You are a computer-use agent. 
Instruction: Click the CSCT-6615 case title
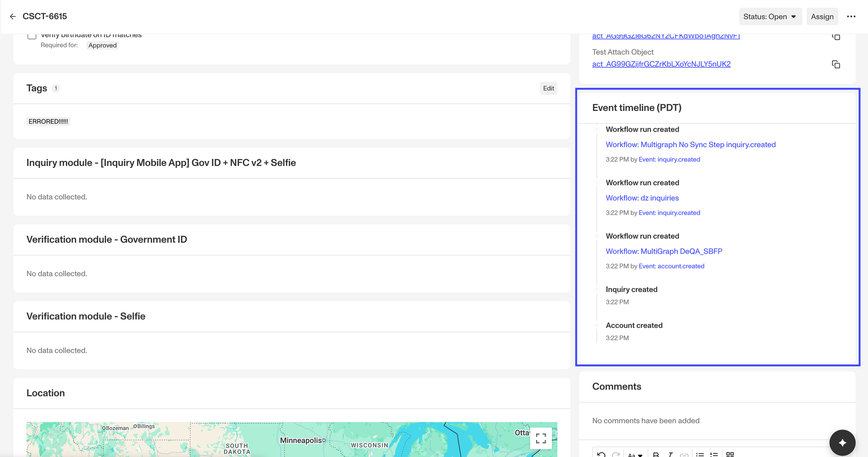pyautogui.click(x=45, y=17)
